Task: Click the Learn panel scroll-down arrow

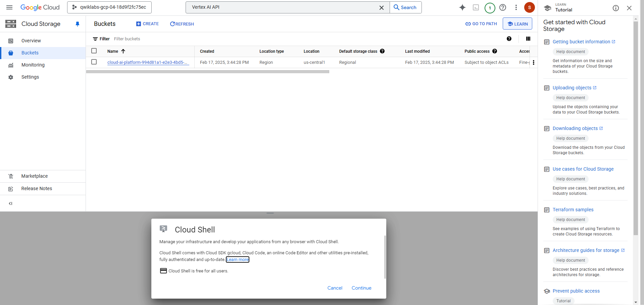Action: (x=636, y=302)
